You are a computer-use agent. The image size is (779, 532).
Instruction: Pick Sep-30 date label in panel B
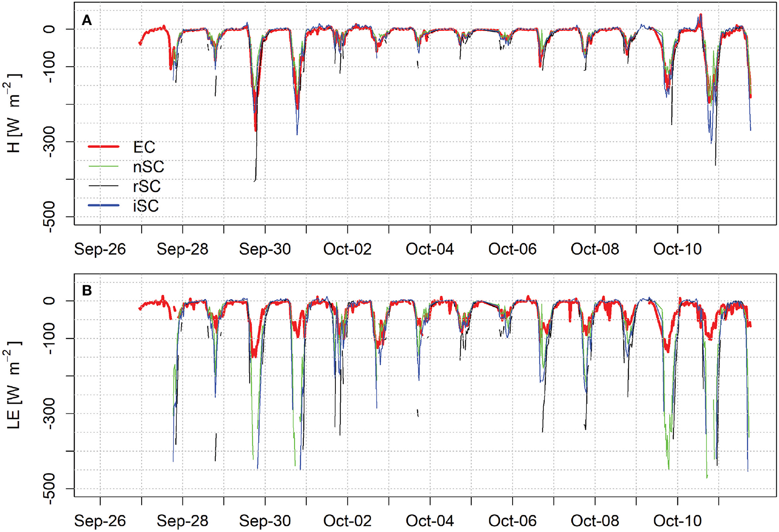point(265,521)
